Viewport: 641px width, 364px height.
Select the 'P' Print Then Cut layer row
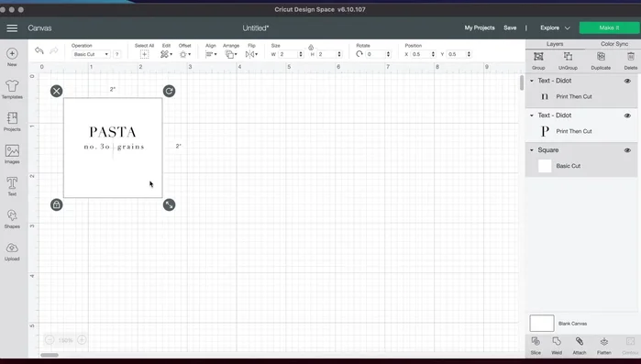(x=580, y=131)
